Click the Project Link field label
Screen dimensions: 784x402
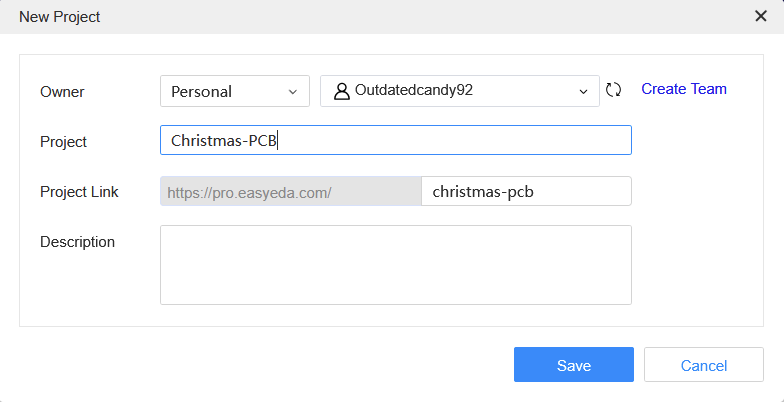(x=79, y=192)
